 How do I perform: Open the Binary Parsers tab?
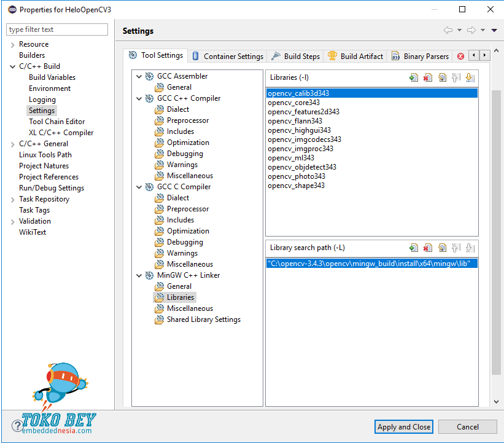(x=420, y=56)
